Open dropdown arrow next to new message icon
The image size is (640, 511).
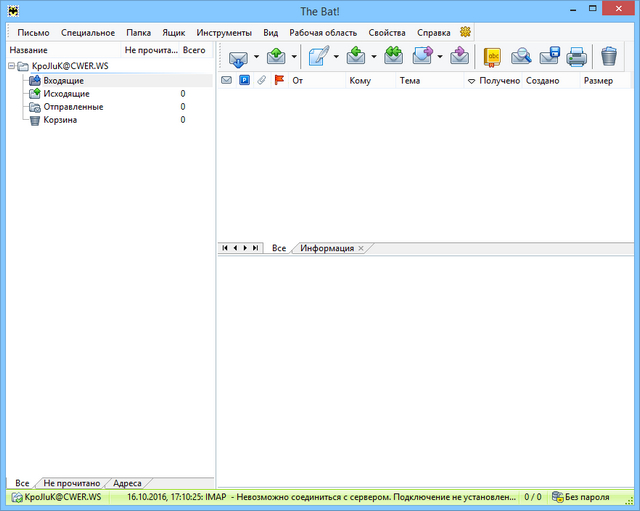[x=336, y=57]
